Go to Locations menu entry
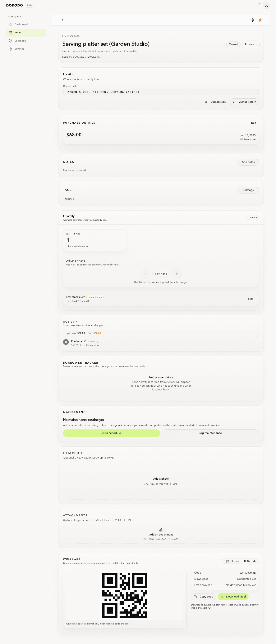This screenshot has width=276, height=644. click(26, 41)
